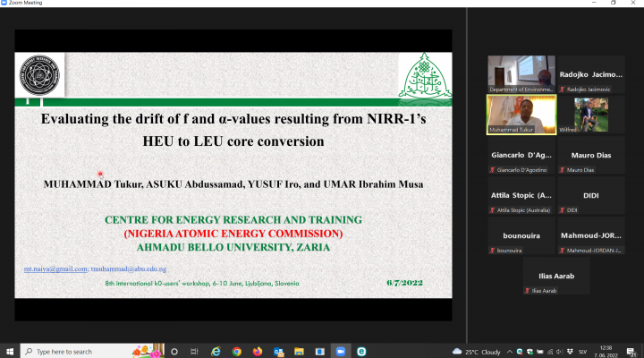Viewport: 644px width, 358px height.
Task: Launch Internet Explorer from taskbar
Action: 216,352
